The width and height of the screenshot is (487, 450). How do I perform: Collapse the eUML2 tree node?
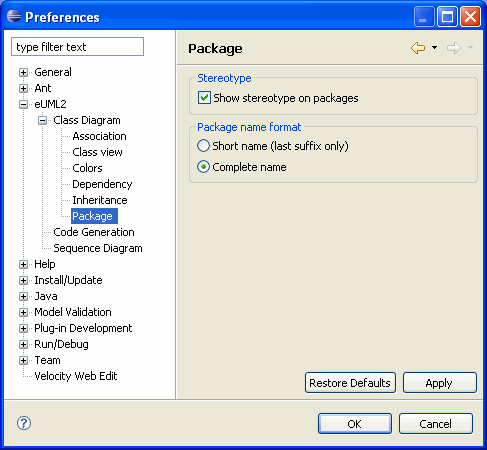[x=23, y=104]
